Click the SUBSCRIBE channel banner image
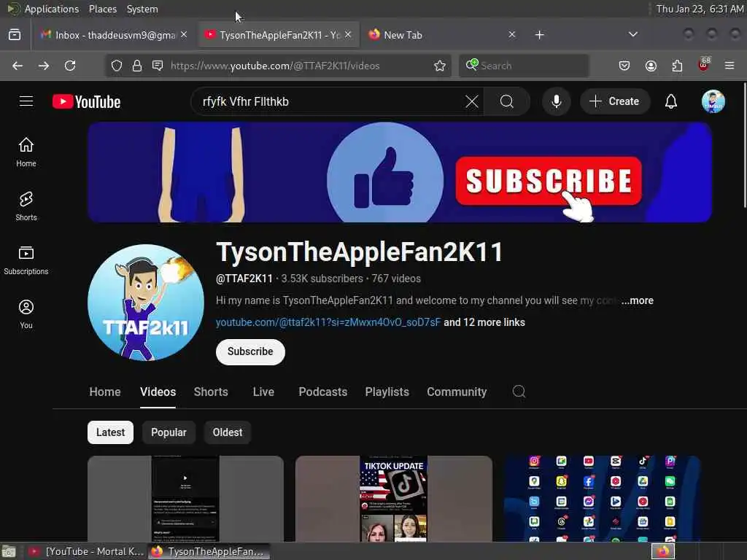747x560 pixels. pos(400,172)
